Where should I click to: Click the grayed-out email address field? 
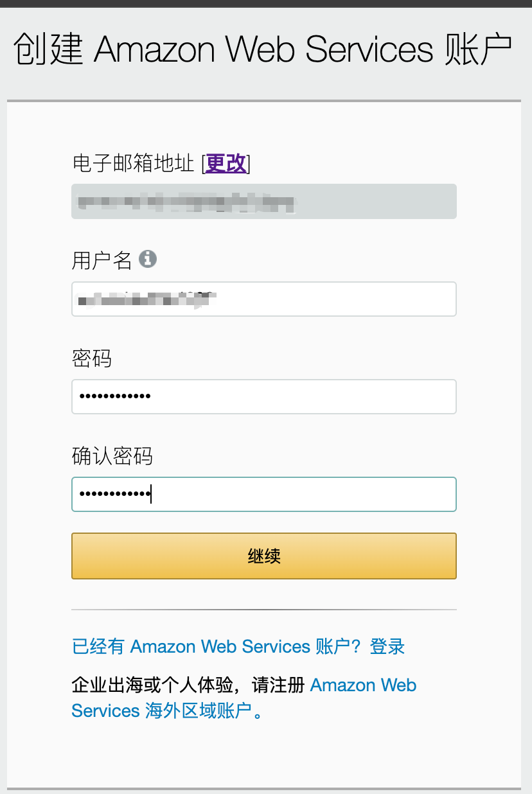(263, 202)
